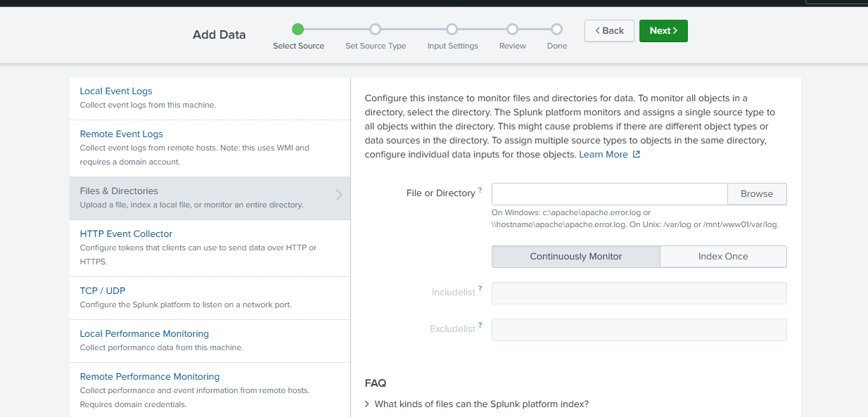
Task: Choose HTTP Event Collector source
Action: tap(126, 234)
